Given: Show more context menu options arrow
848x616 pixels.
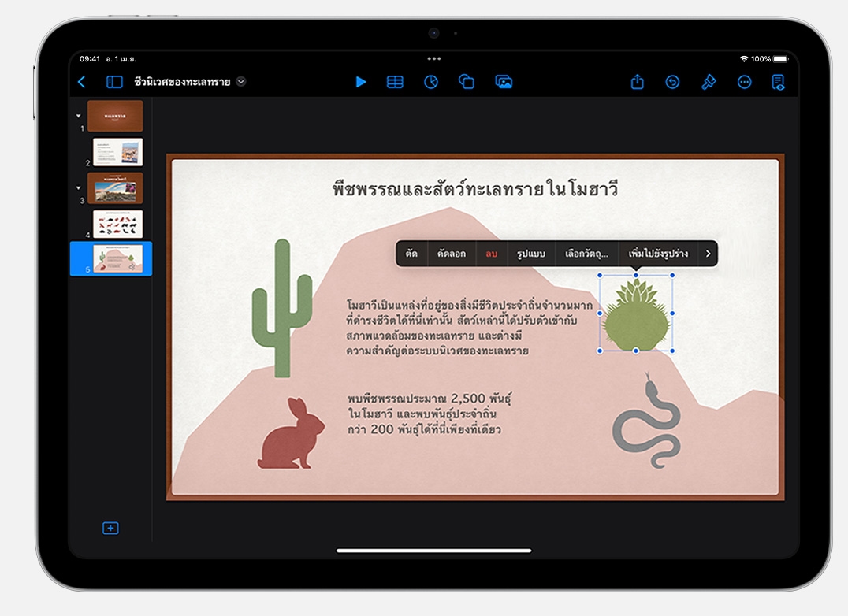Looking at the screenshot, I should (x=708, y=254).
